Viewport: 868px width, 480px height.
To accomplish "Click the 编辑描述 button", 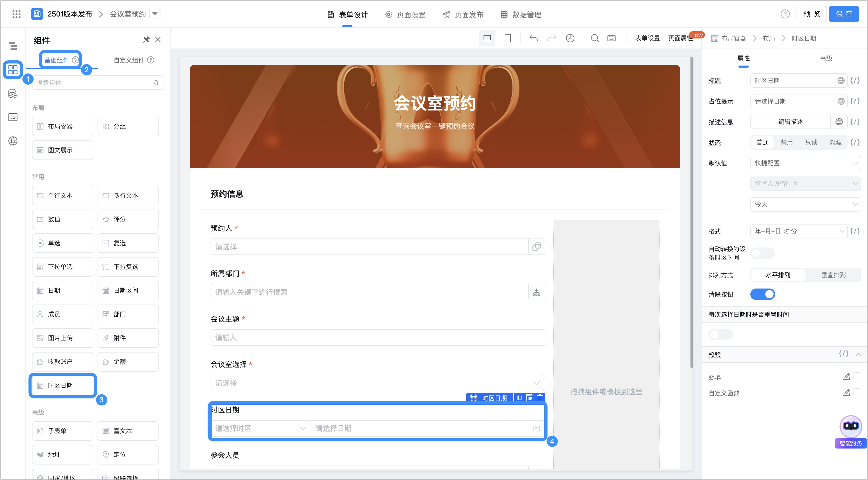I will pyautogui.click(x=790, y=122).
